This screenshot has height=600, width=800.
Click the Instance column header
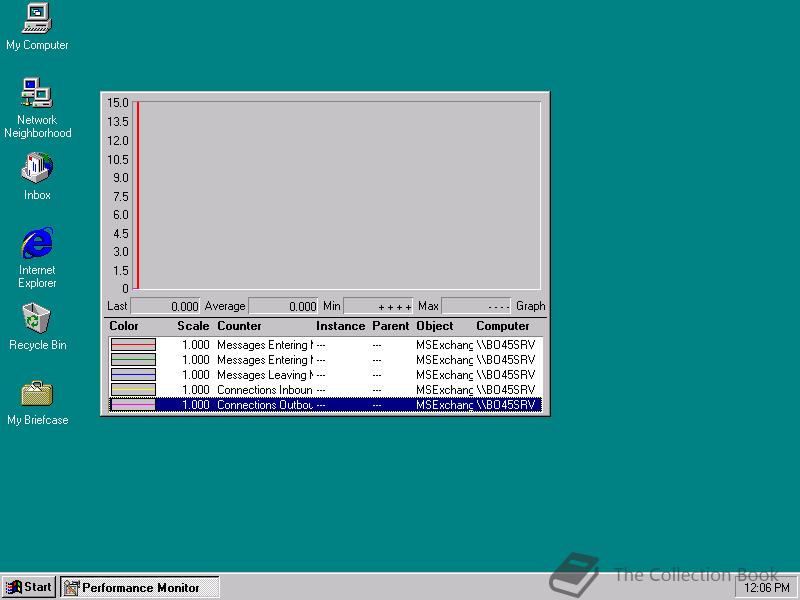(x=340, y=326)
